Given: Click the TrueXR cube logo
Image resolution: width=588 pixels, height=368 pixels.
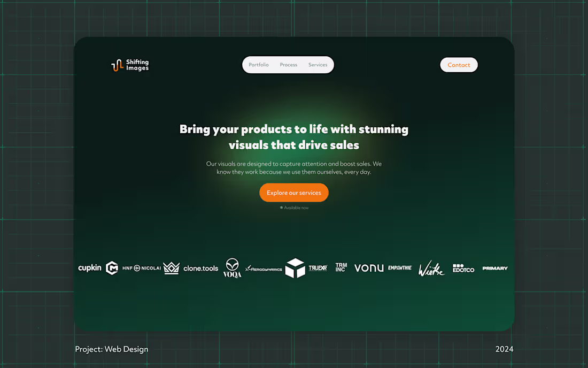Looking at the screenshot, I should [296, 267].
